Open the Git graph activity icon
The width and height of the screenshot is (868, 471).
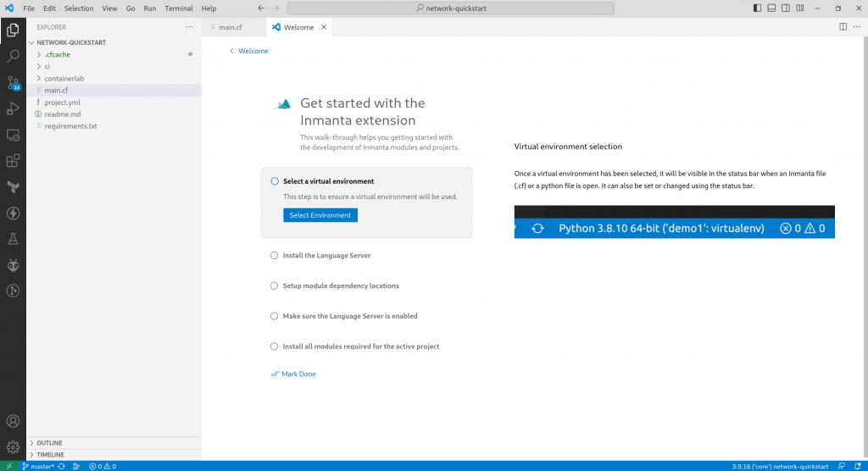click(13, 291)
